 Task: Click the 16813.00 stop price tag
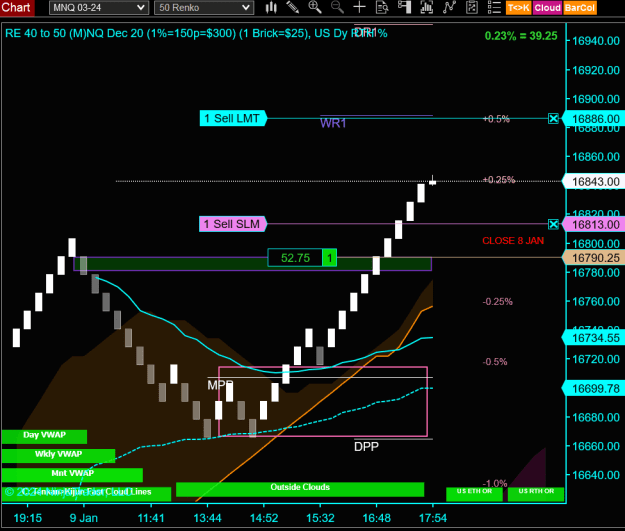pyautogui.click(x=595, y=224)
